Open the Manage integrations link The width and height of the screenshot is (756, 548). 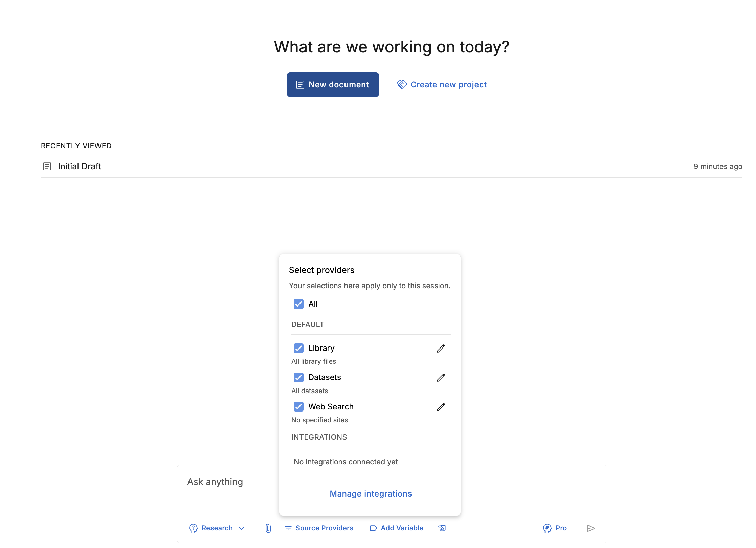(x=371, y=494)
